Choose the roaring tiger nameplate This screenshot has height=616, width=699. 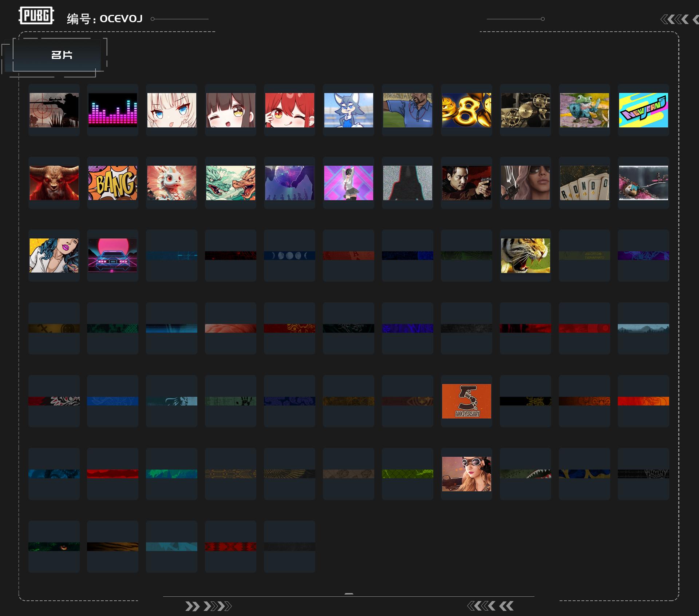pos(525,255)
